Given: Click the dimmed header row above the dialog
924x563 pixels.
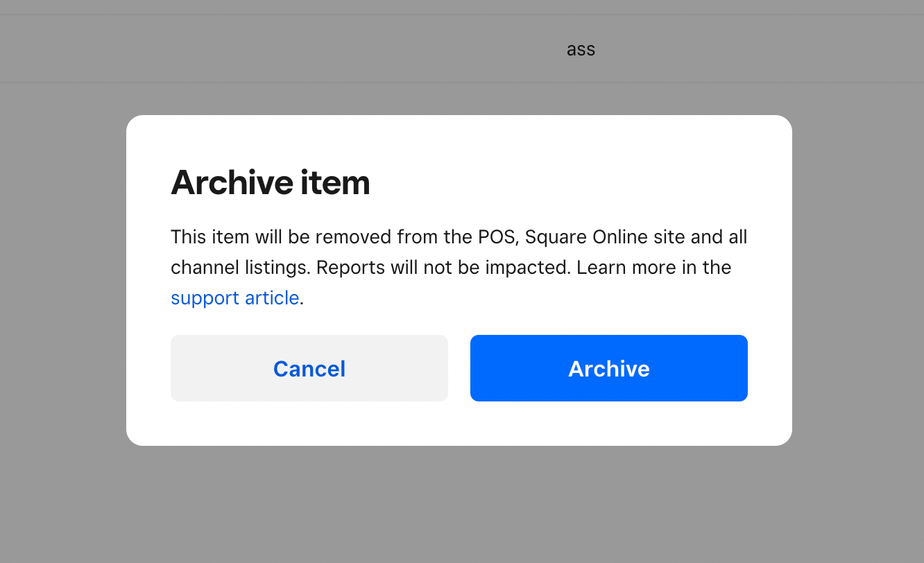Looking at the screenshot, I should (x=277, y=49).
